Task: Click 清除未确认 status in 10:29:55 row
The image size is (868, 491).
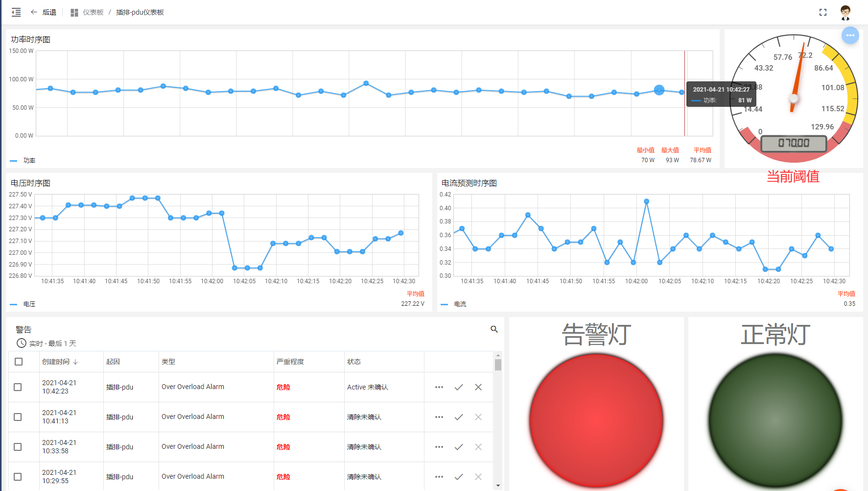Action: (x=364, y=477)
